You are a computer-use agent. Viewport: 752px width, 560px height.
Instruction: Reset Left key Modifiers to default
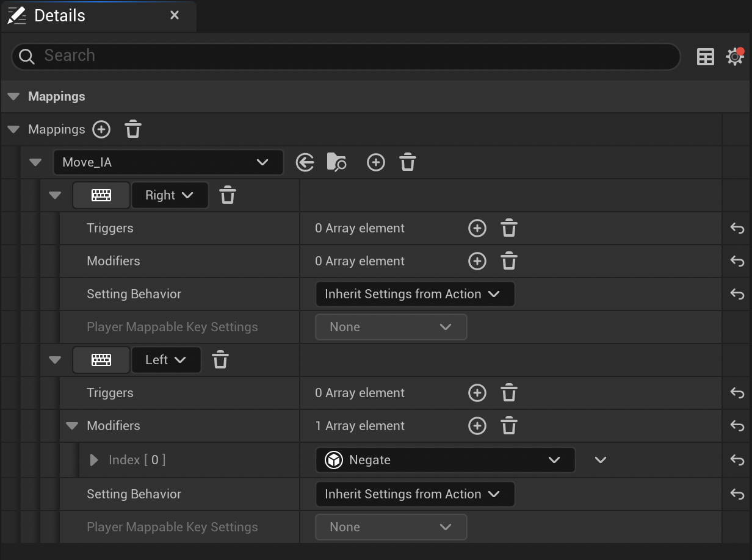(737, 426)
